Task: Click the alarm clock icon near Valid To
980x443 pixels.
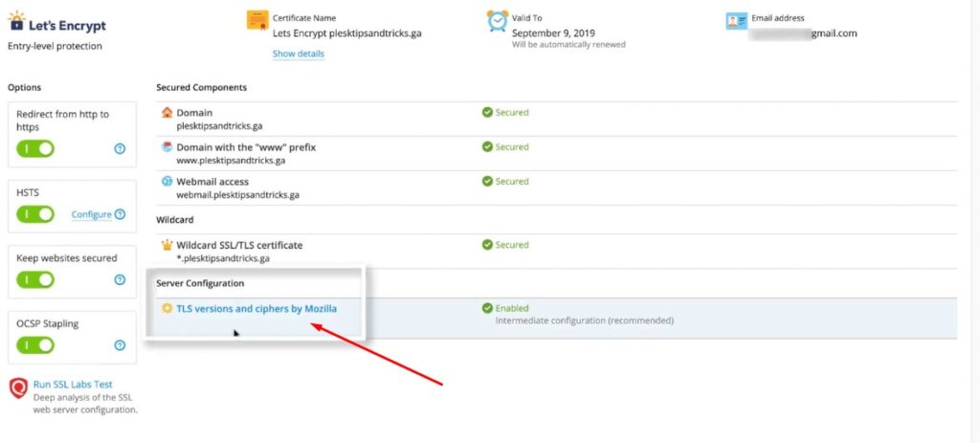Action: (498, 21)
